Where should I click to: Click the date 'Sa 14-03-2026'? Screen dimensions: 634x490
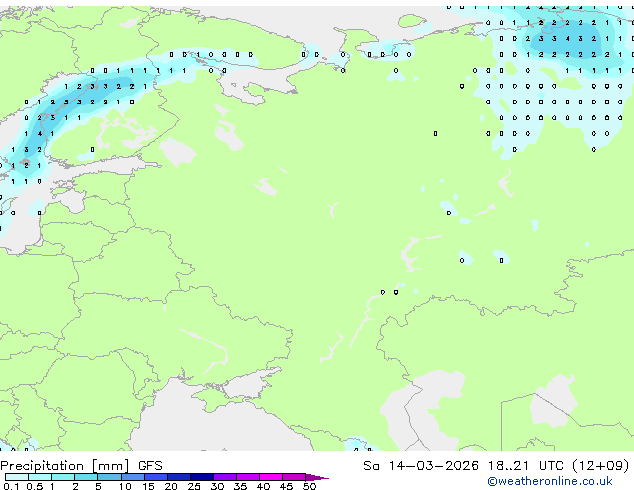[421, 466]
